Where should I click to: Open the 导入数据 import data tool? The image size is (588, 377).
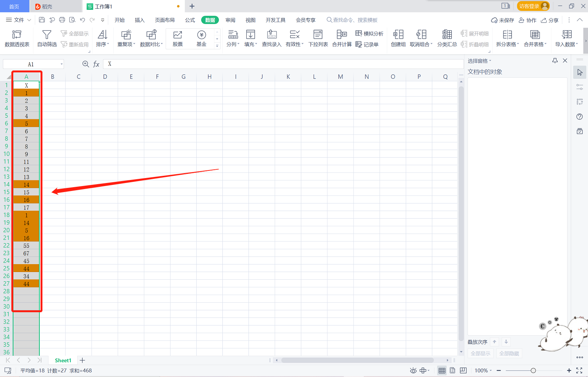566,39
